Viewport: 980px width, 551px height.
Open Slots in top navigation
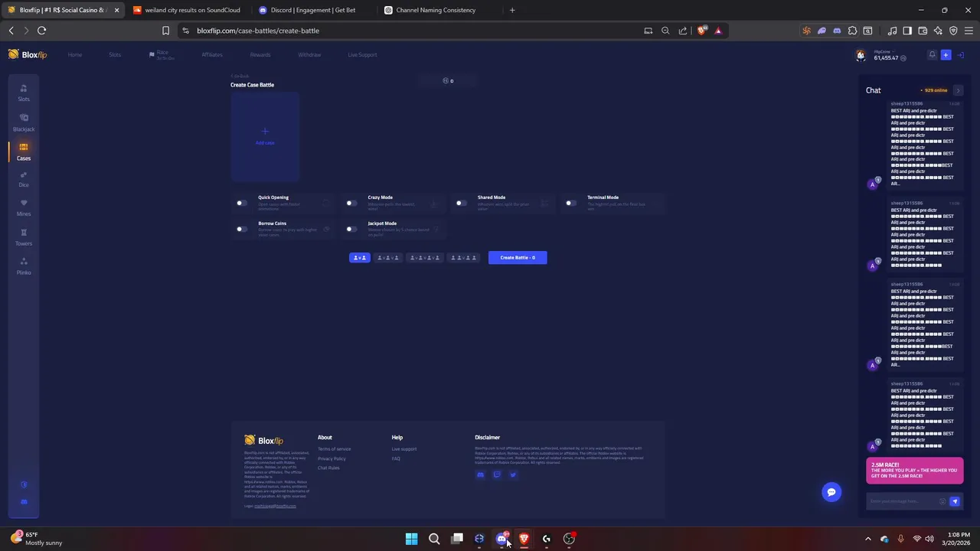[115, 55]
